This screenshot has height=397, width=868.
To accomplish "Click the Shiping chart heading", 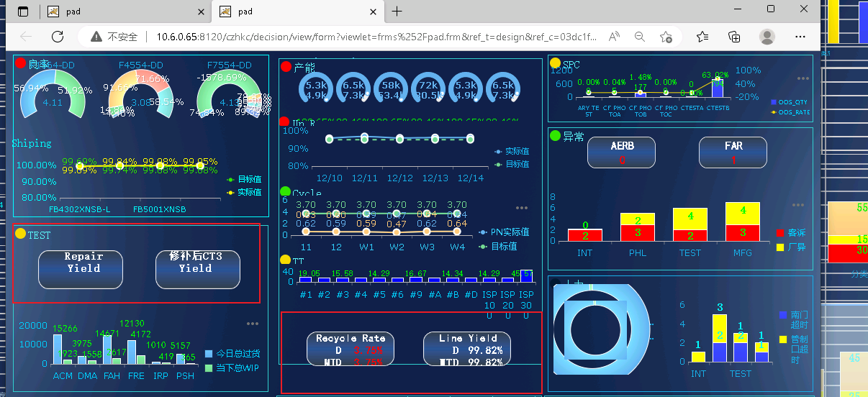I will coord(32,143).
